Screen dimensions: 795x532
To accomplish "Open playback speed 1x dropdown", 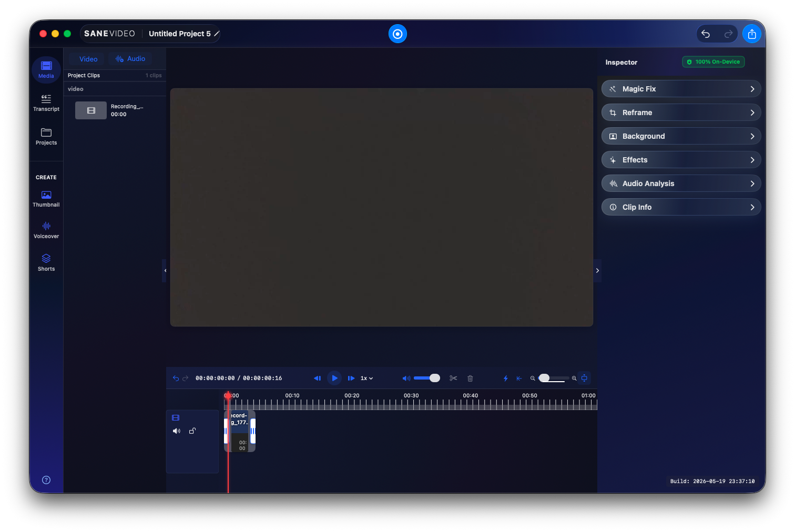I will point(366,378).
